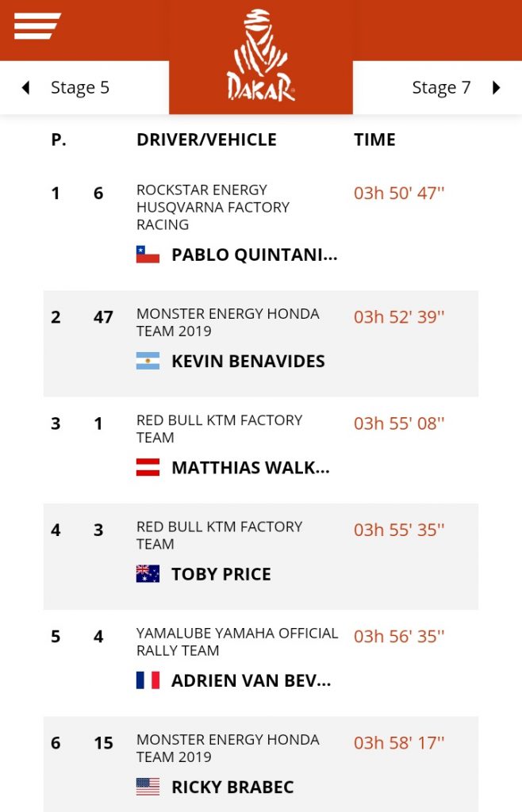Tap the Austria flag icon
522x812 pixels.
(x=148, y=468)
